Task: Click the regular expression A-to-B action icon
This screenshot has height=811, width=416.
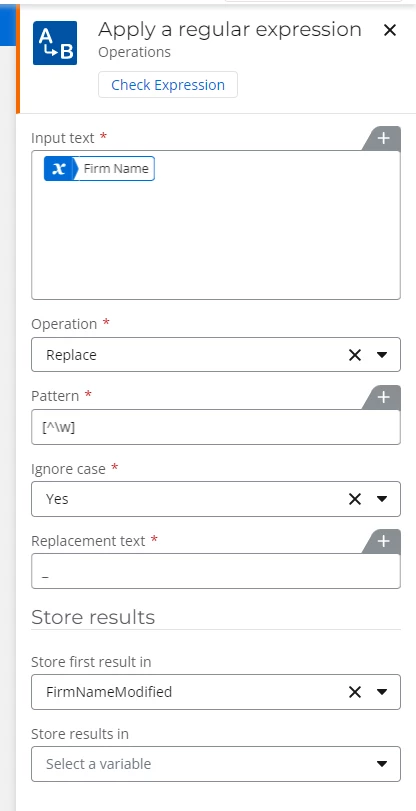Action: [x=55, y=43]
